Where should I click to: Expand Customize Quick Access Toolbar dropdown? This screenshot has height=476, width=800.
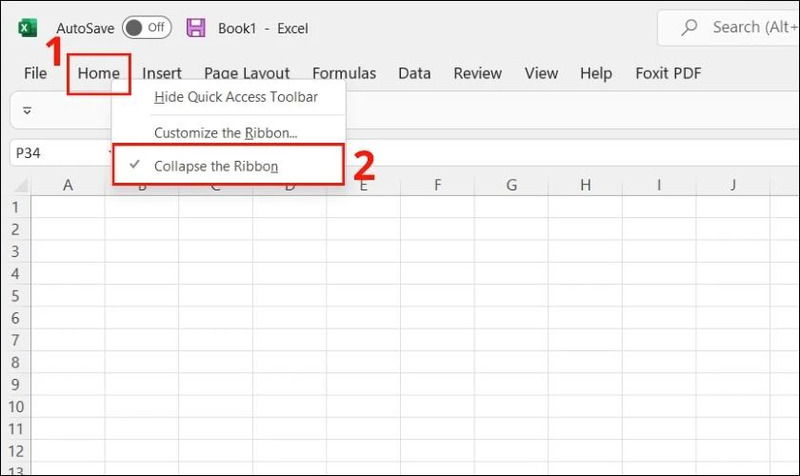27,110
